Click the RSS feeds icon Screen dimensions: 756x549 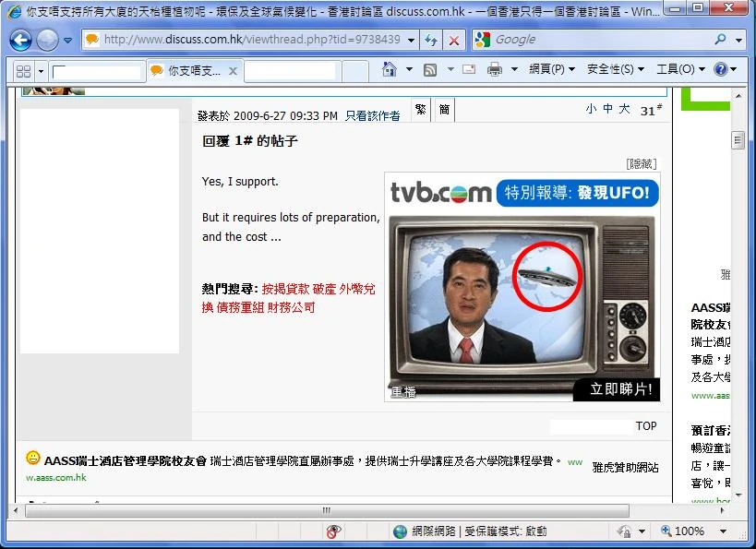(430, 70)
